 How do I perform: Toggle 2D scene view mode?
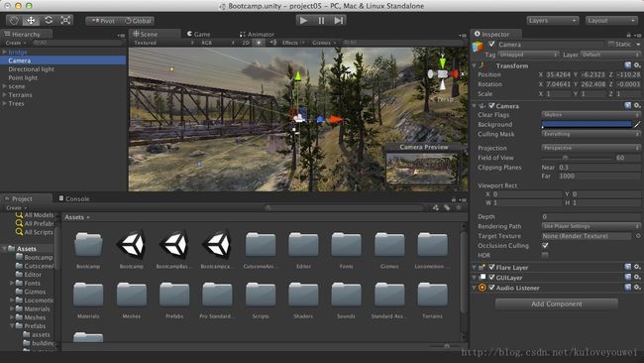pos(245,43)
